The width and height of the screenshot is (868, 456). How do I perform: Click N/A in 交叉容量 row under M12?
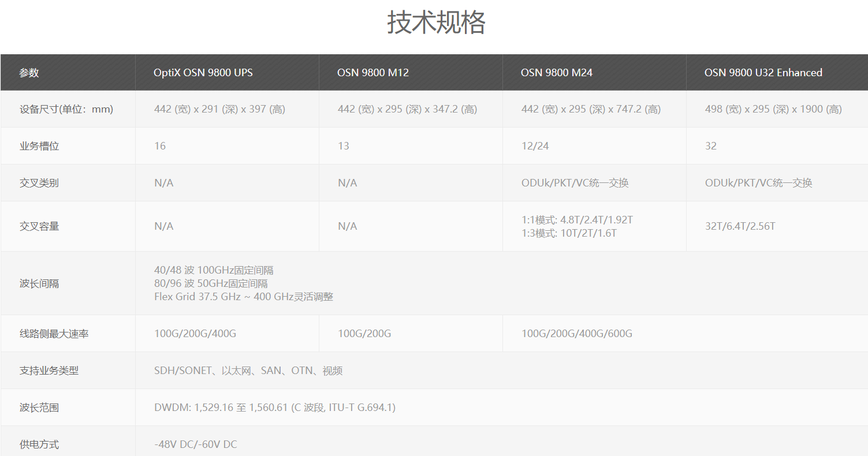tap(347, 226)
